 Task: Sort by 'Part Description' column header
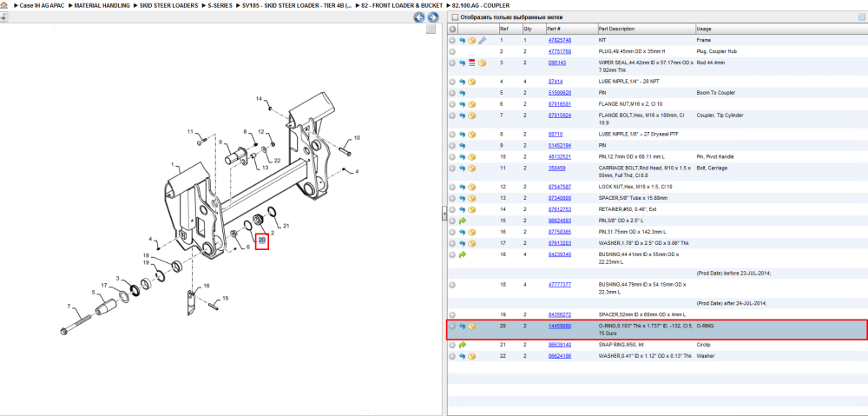(x=616, y=29)
